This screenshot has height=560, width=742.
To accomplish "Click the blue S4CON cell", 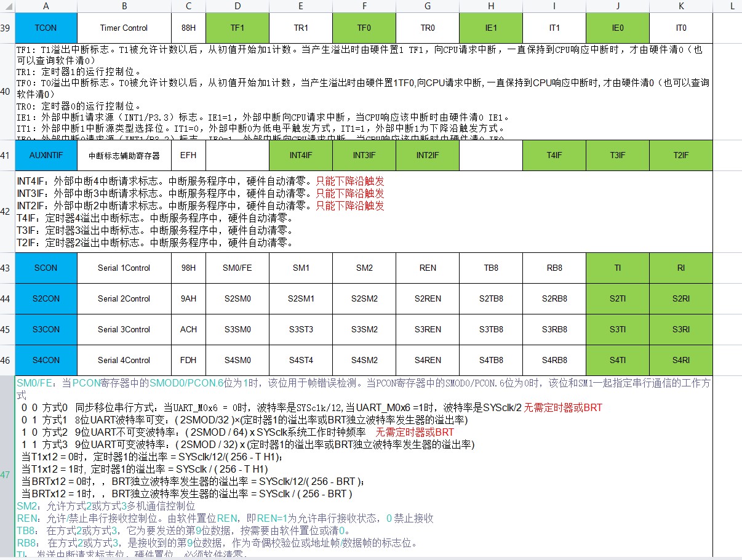I will [46, 360].
